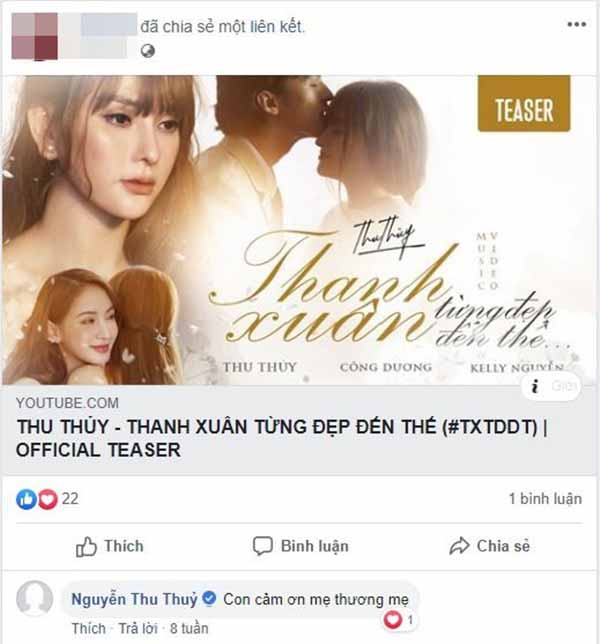
Task: Open Nguyễn Thu Thuỷ's profile name
Action: click(134, 599)
